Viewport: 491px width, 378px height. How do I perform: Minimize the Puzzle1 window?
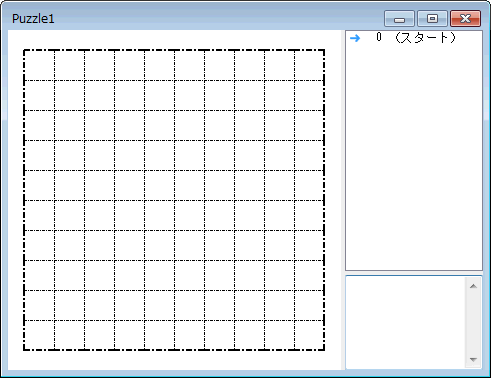399,18
